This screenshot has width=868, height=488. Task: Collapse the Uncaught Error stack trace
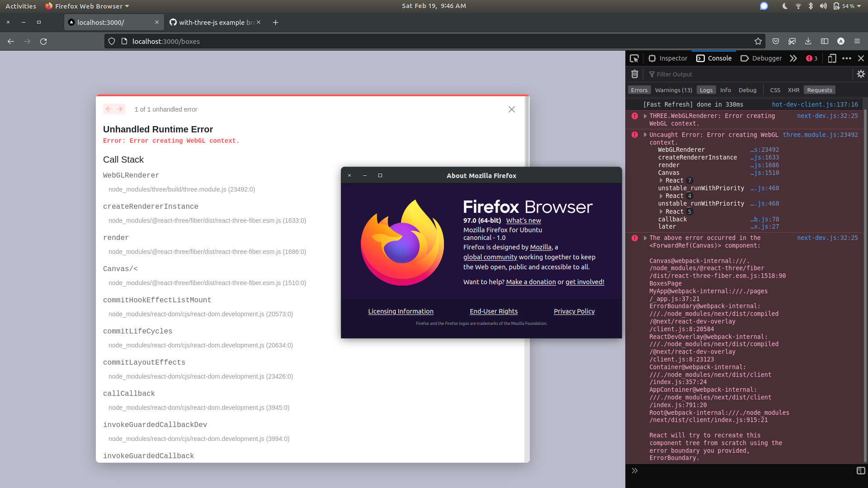[645, 135]
